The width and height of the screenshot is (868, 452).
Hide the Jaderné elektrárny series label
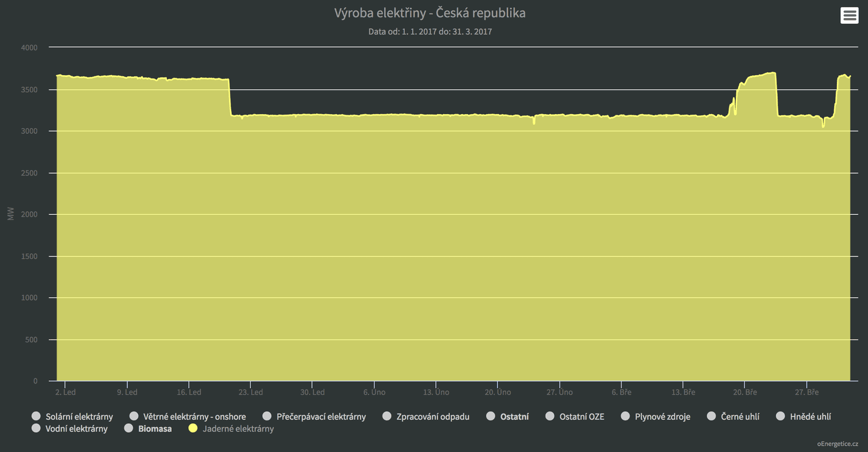click(x=238, y=429)
